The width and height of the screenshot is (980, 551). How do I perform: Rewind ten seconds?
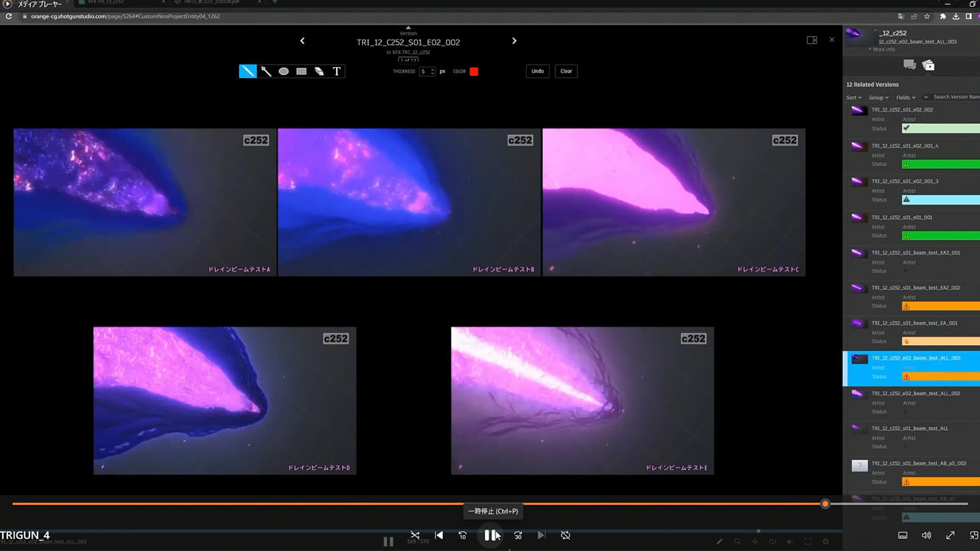pos(463,535)
